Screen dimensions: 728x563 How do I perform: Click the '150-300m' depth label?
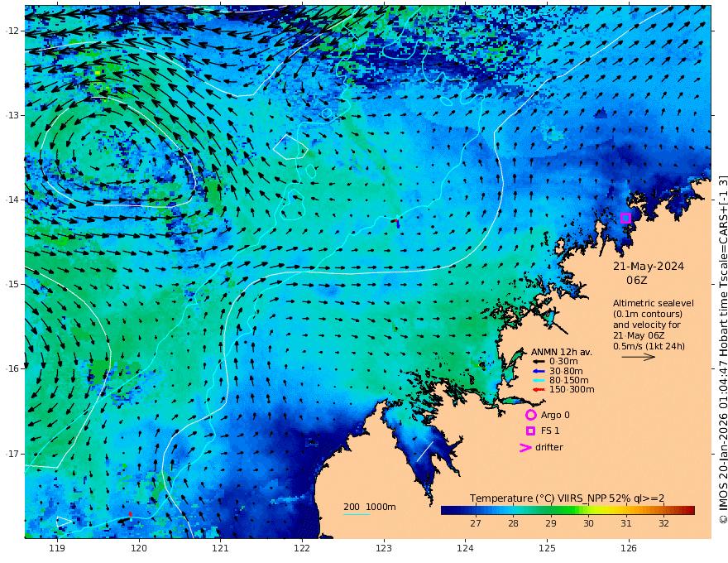click(572, 389)
